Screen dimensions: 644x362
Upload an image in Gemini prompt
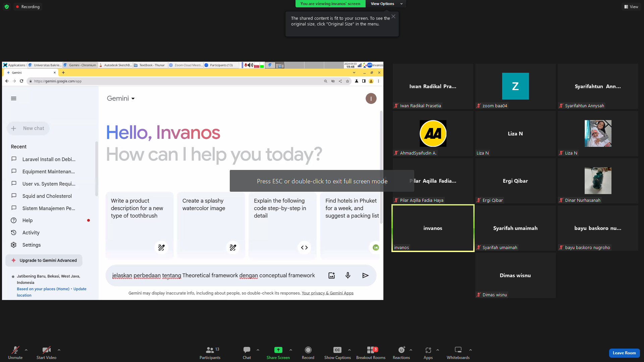tap(331, 276)
